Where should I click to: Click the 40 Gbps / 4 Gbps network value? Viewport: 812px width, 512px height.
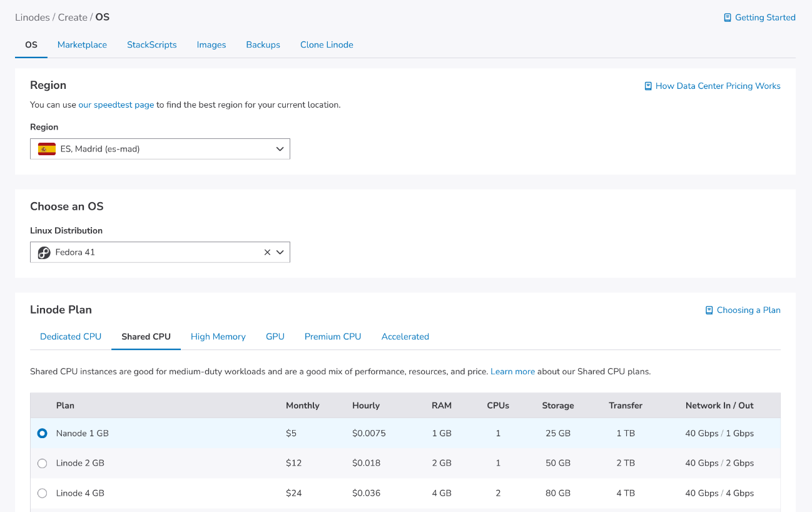pos(719,493)
